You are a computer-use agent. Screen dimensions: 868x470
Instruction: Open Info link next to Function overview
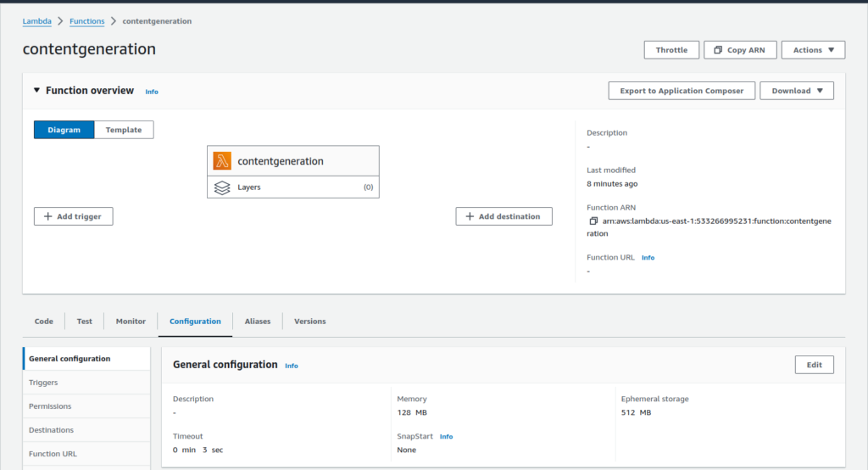[x=152, y=92]
